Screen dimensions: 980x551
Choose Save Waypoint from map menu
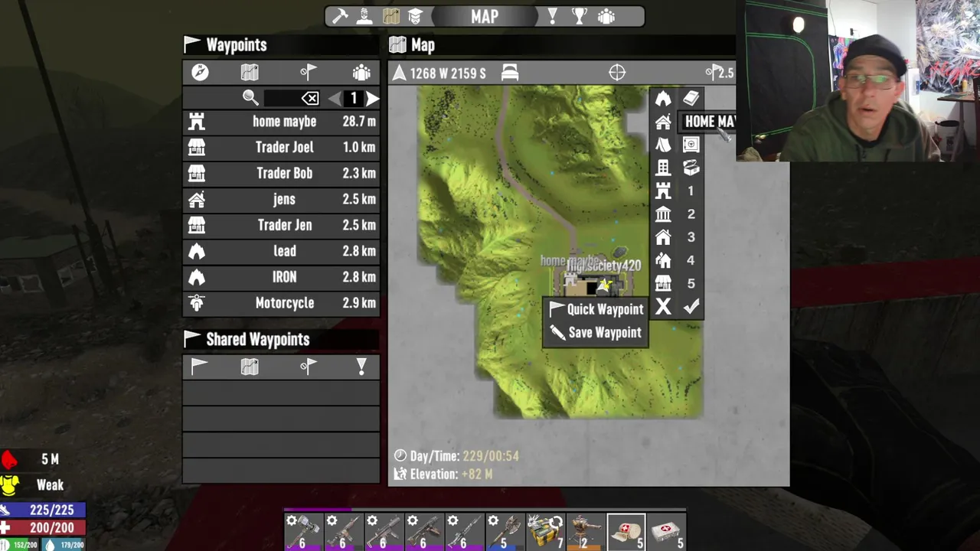(x=596, y=332)
